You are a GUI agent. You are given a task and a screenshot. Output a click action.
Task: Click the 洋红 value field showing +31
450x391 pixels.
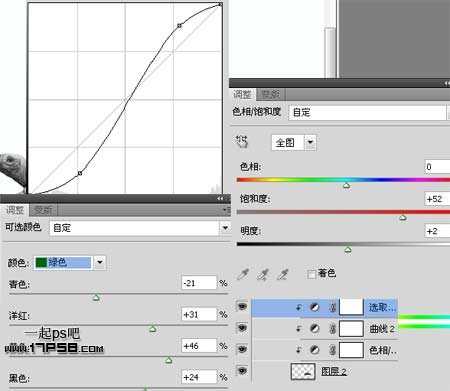coord(199,314)
